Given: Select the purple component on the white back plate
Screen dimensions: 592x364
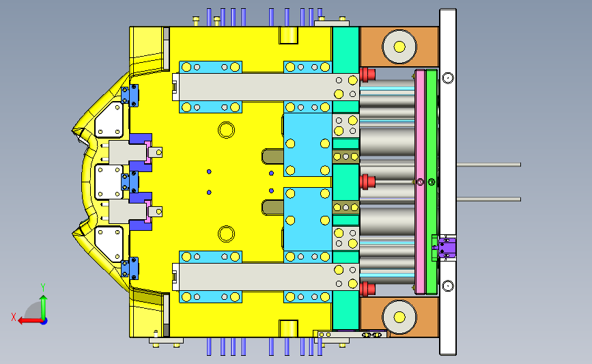Looking at the screenshot, I should click(x=447, y=247).
